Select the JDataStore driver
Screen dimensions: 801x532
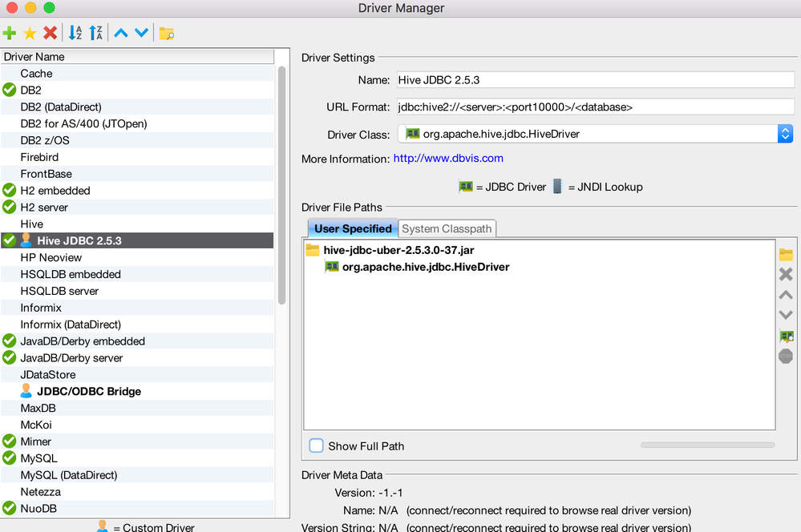click(137, 374)
